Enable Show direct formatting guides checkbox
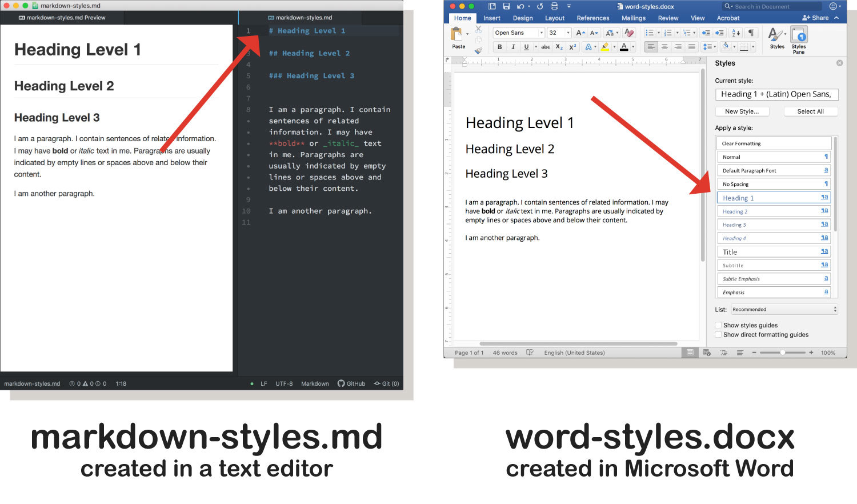This screenshot has height=504, width=857. click(718, 335)
